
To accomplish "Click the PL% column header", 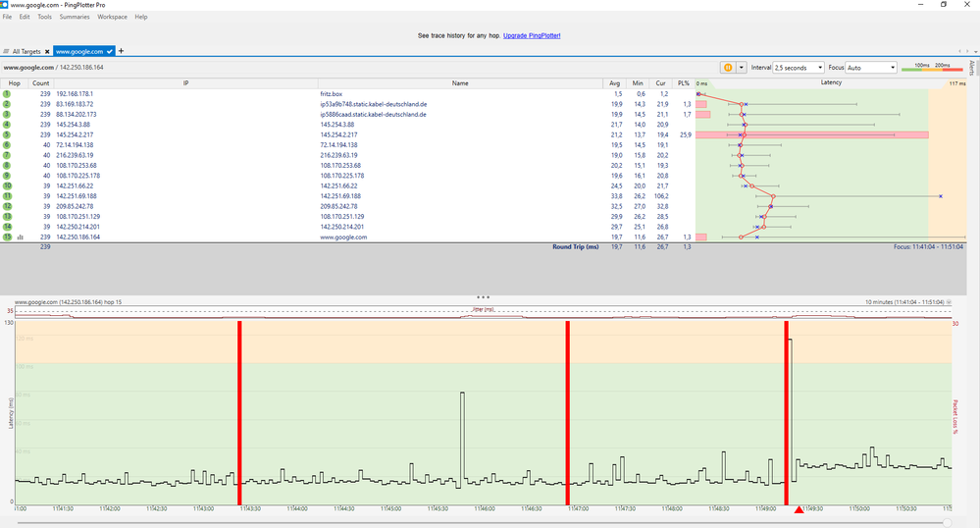I will [x=683, y=83].
